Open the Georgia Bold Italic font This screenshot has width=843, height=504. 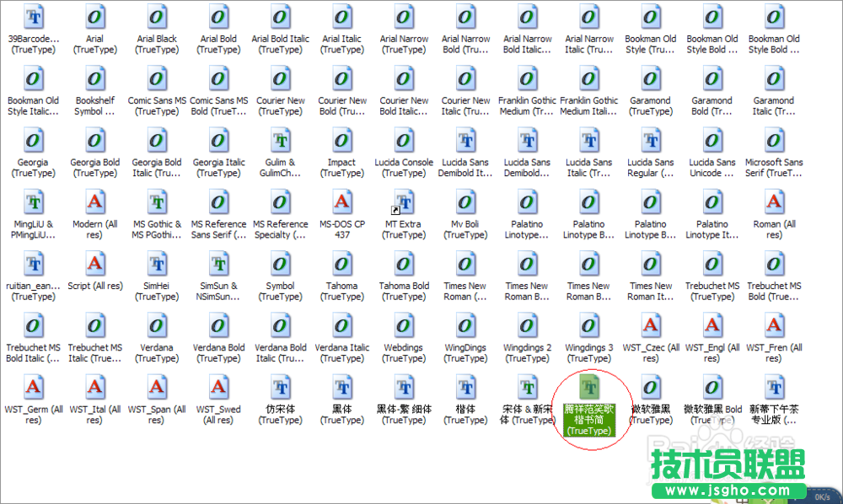(157, 141)
